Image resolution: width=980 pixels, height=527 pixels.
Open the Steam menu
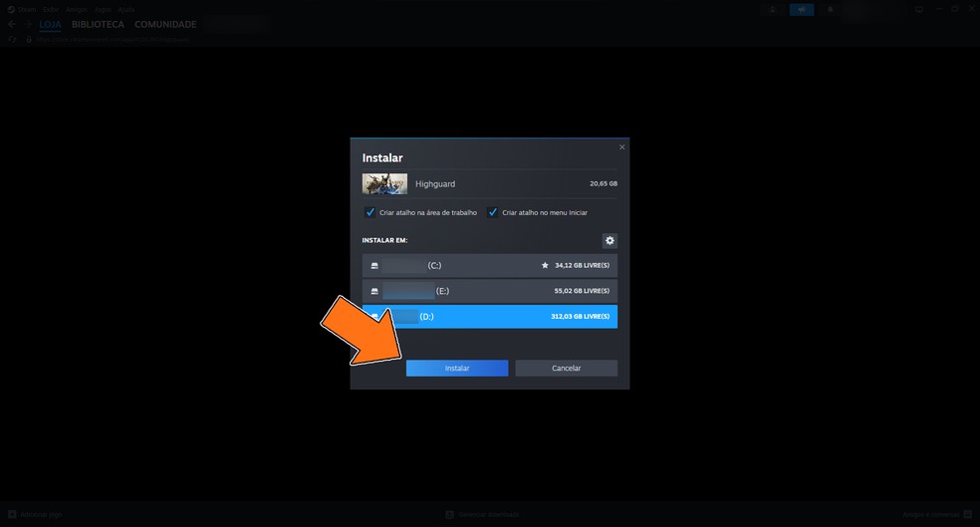(x=23, y=9)
